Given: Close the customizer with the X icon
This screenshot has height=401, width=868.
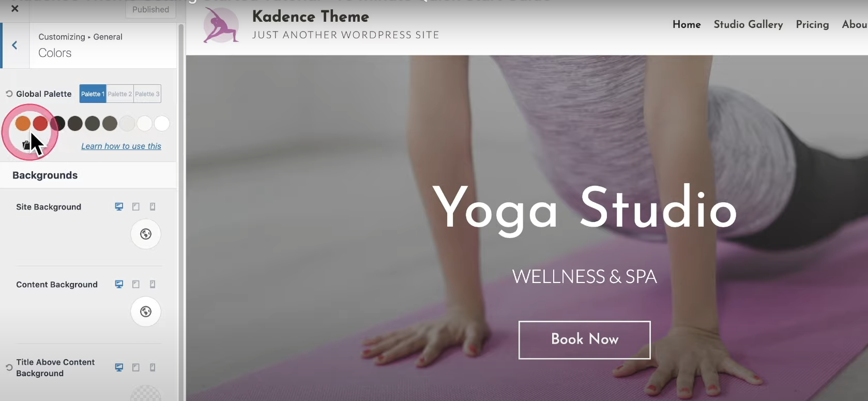Looking at the screenshot, I should click(15, 8).
